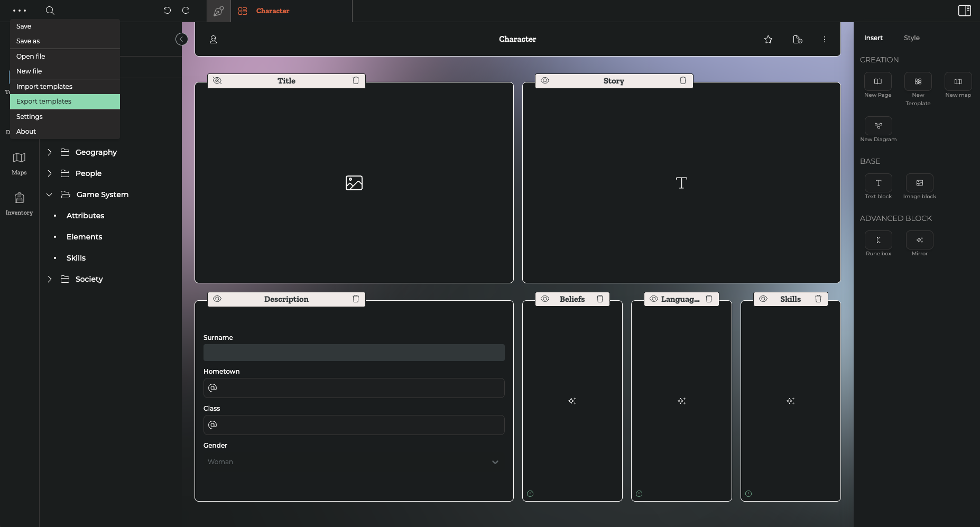Viewport: 980px width, 527px height.
Task: Toggle visibility of the Beliefs block
Action: point(545,299)
